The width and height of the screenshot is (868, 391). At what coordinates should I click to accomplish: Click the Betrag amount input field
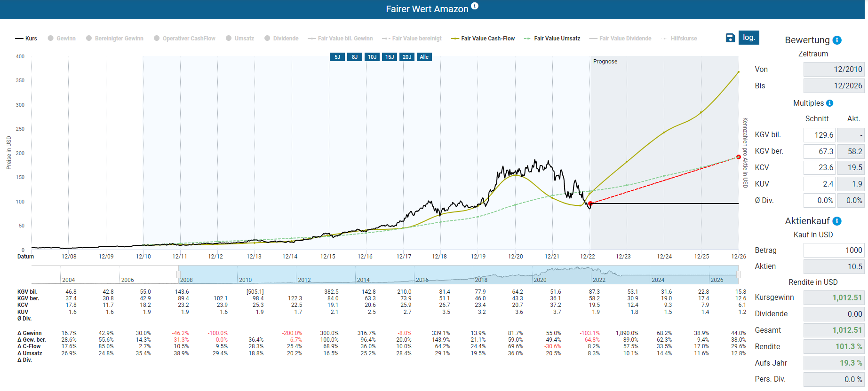point(833,250)
